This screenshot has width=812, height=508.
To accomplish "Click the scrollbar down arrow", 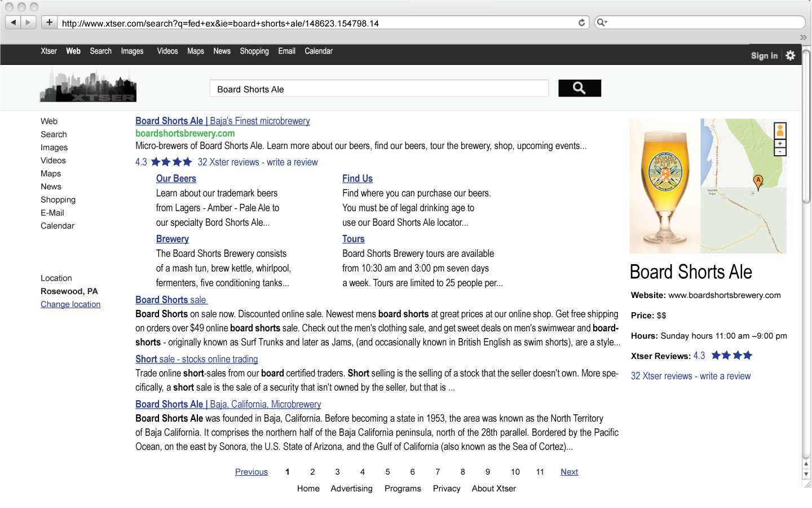I will click(806, 475).
